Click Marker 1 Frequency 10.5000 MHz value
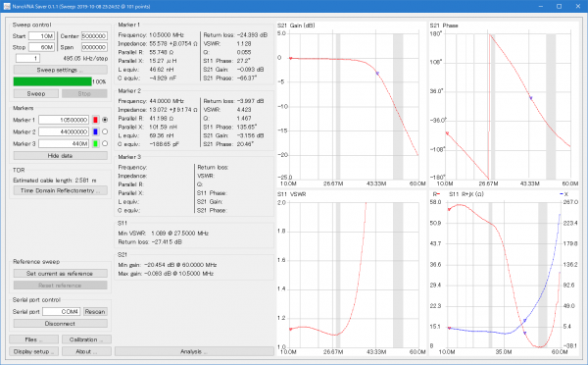Viewport: 588px width, 365px height. coord(167,35)
